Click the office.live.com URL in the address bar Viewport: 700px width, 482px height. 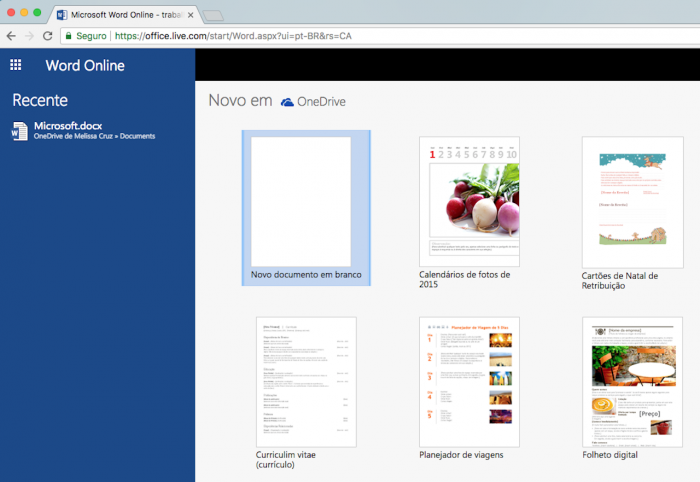[x=233, y=36]
